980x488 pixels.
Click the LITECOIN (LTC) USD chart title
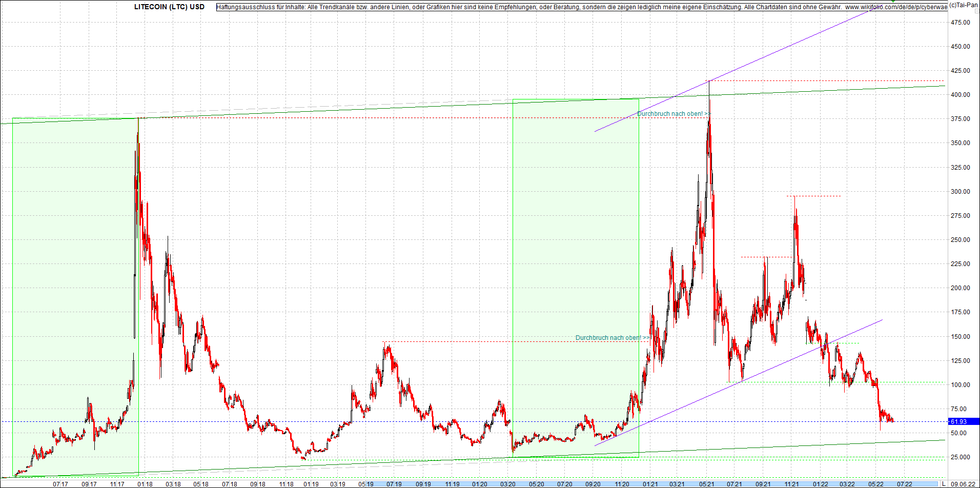[169, 7]
